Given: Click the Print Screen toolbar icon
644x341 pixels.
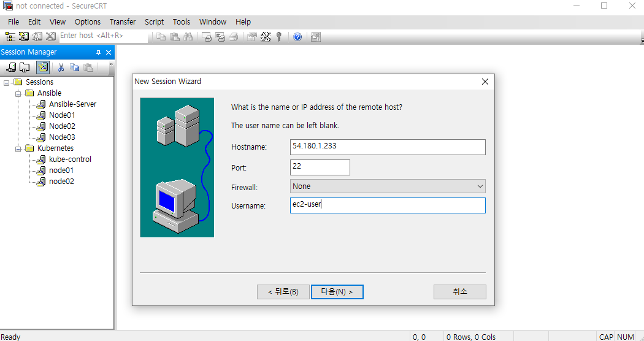Looking at the screenshot, I should [207, 37].
